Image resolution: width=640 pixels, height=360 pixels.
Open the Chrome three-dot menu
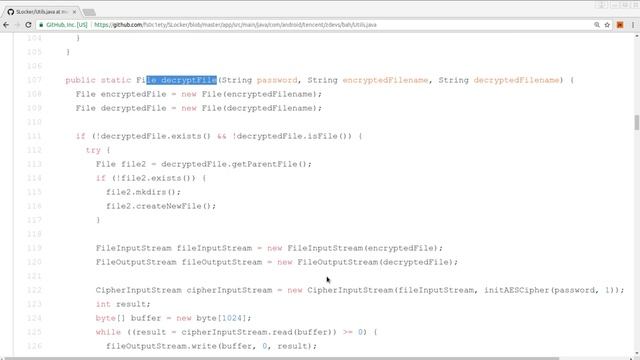click(633, 25)
